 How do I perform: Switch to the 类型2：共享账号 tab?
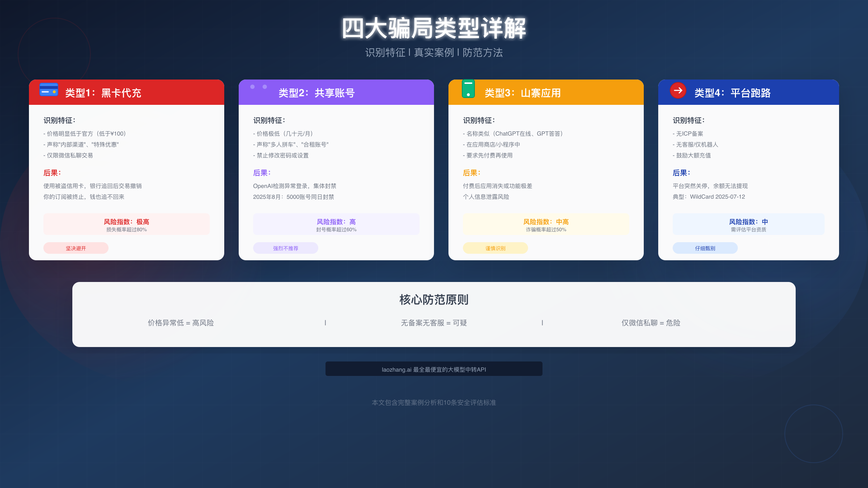point(336,93)
